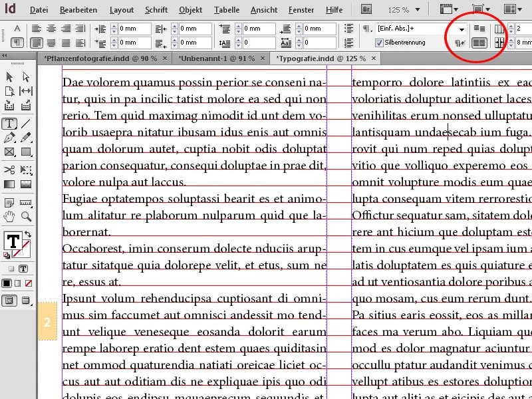Apply solid color button
This screenshot has height=399, width=532.
tap(7, 283)
